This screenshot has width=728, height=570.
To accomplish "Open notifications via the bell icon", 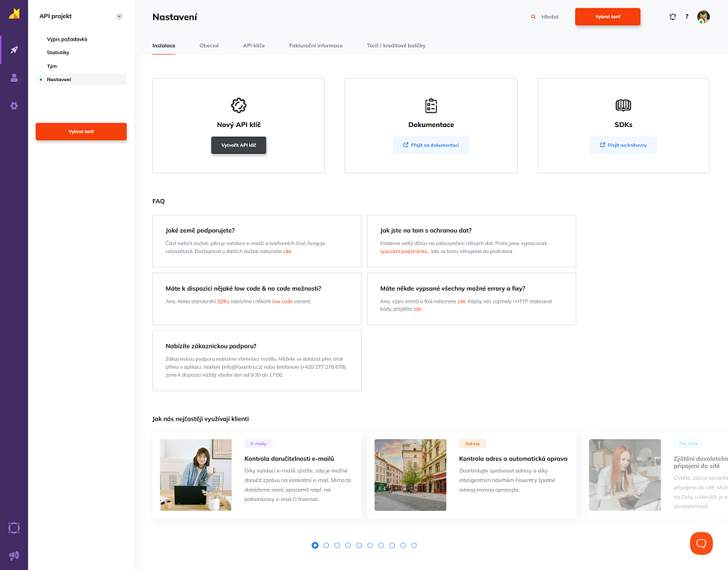I will (672, 16).
